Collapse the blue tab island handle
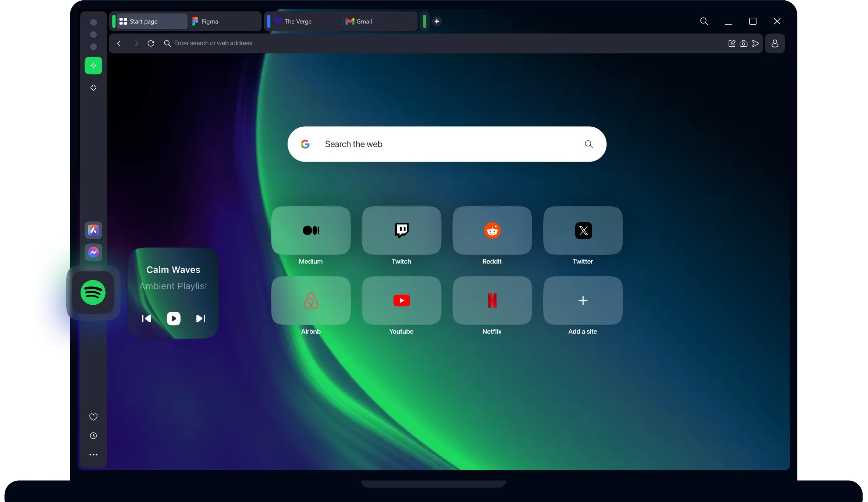This screenshot has width=868, height=502. 268,21
